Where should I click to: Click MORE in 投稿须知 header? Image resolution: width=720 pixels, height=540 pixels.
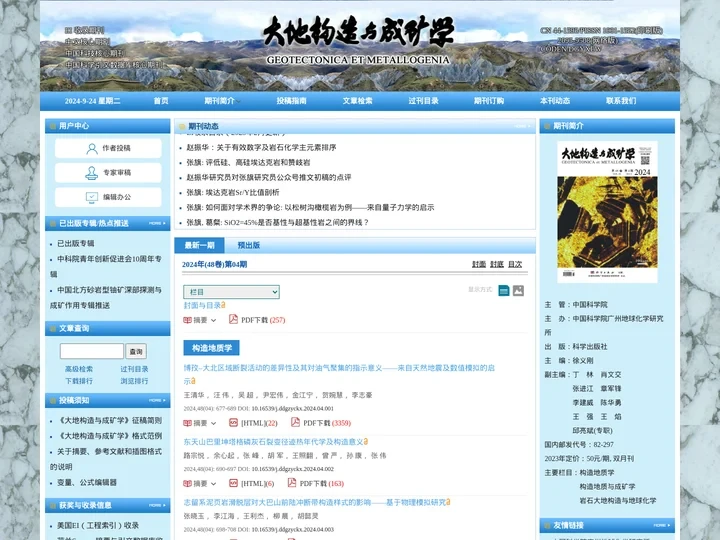click(157, 400)
